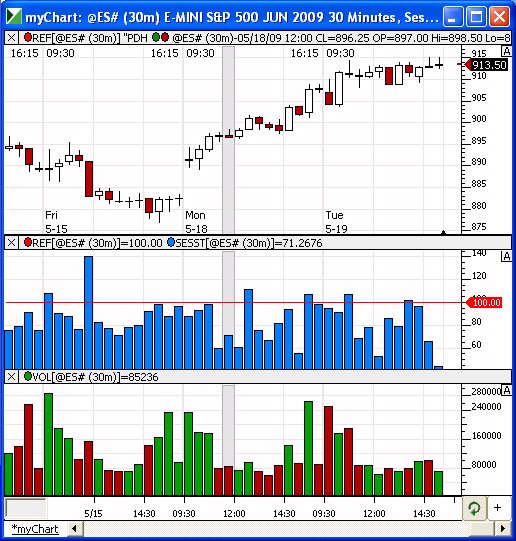Click the left scroll arrow at bottom
Viewport: 516px width, 541px height.
tap(74, 528)
